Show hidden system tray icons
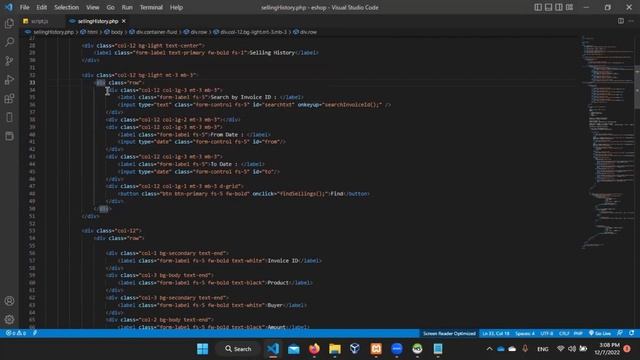 click(489, 349)
